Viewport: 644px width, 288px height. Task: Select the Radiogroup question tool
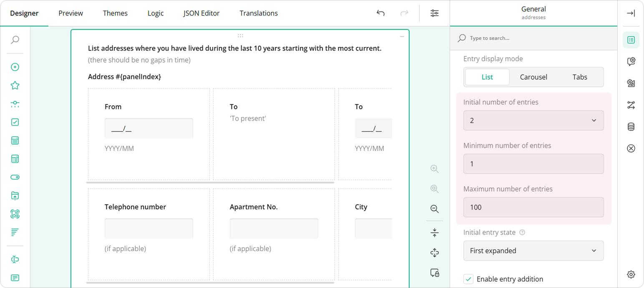(x=15, y=67)
